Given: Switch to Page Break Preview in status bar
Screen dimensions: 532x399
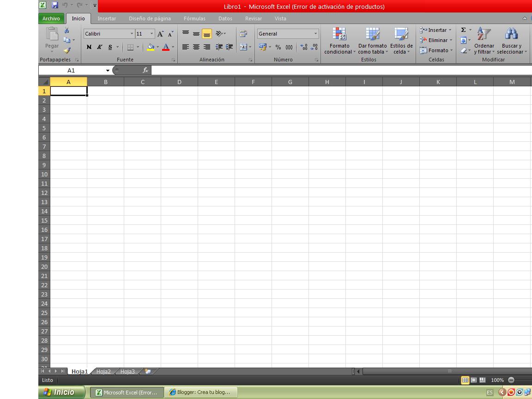Looking at the screenshot, I should 482,380.
